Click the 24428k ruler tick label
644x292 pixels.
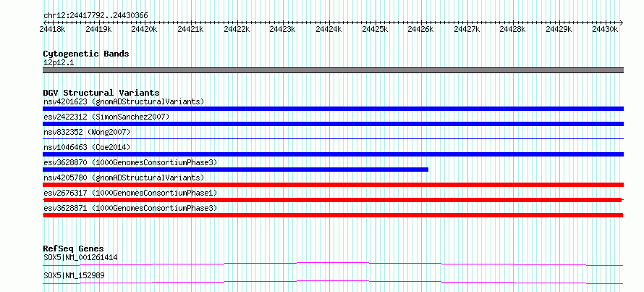click(x=511, y=29)
